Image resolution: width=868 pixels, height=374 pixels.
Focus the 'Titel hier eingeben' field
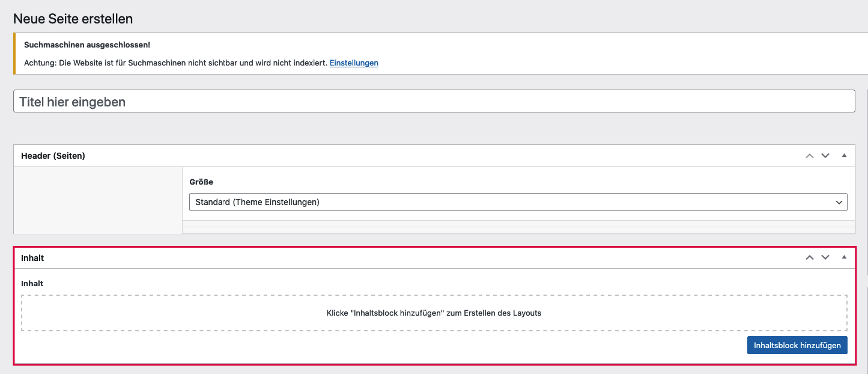tap(434, 102)
